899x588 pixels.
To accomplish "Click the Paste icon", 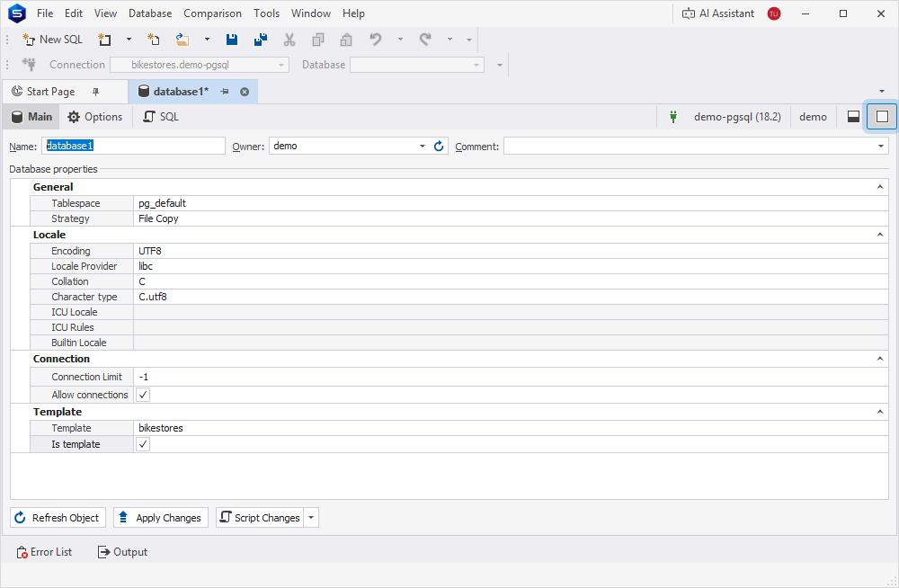I will point(346,40).
